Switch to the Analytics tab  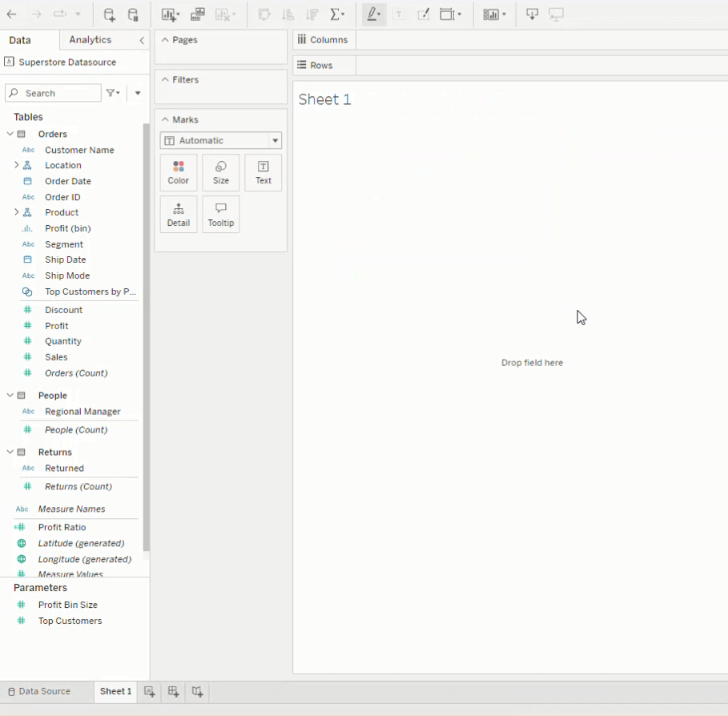click(90, 39)
